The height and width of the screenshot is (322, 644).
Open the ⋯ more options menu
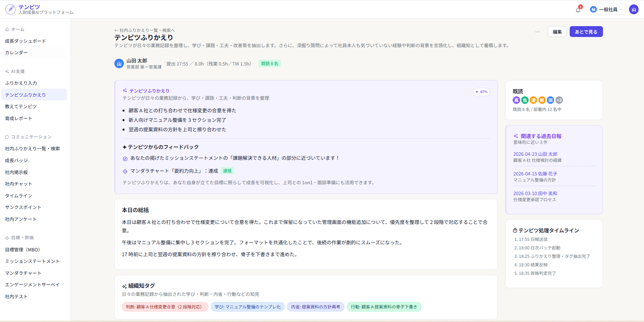click(537, 32)
